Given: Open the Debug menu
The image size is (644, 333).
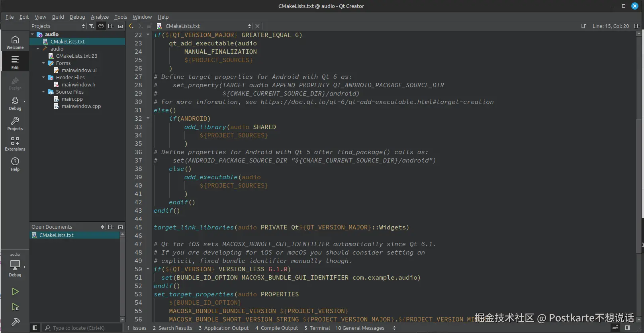Looking at the screenshot, I should (77, 17).
